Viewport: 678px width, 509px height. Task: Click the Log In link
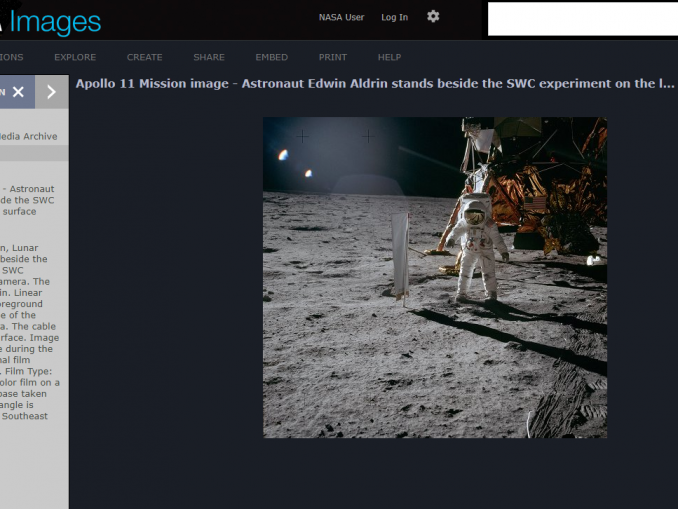[x=394, y=17]
